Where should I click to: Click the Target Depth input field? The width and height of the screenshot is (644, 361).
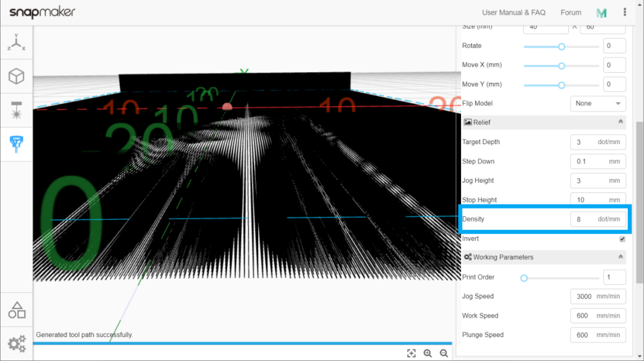[598, 142]
